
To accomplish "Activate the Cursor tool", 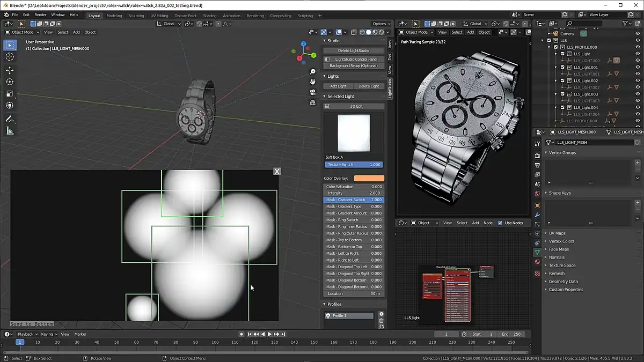I will (x=10, y=57).
